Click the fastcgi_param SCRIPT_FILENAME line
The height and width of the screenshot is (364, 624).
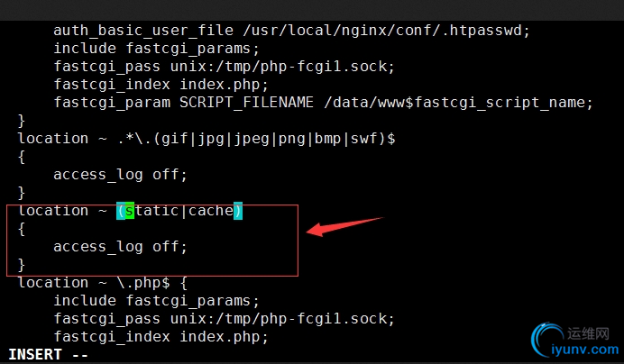(322, 102)
